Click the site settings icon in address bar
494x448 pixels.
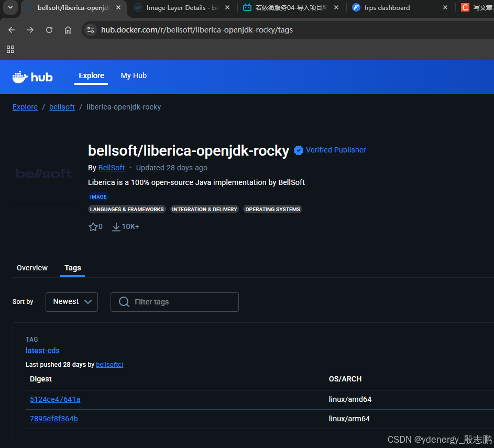pyautogui.click(x=91, y=30)
